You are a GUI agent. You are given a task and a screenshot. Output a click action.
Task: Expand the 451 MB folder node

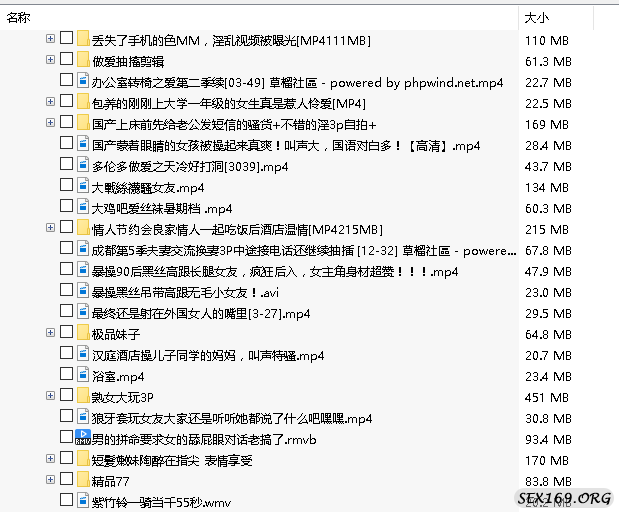50,396
